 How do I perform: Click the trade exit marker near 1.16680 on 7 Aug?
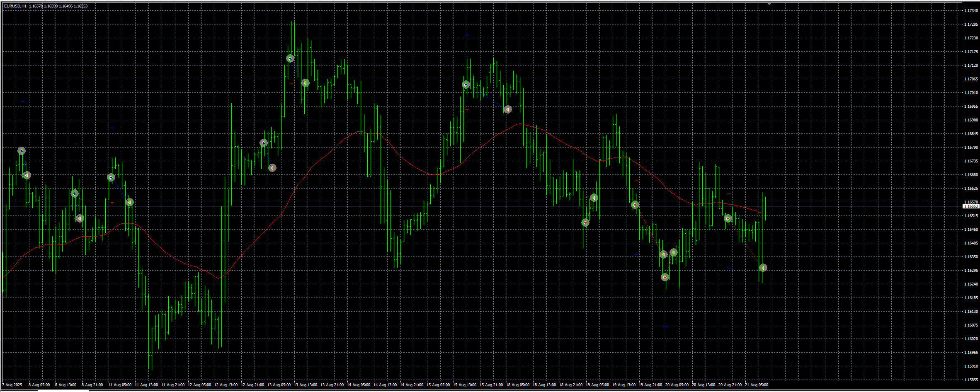click(x=27, y=175)
